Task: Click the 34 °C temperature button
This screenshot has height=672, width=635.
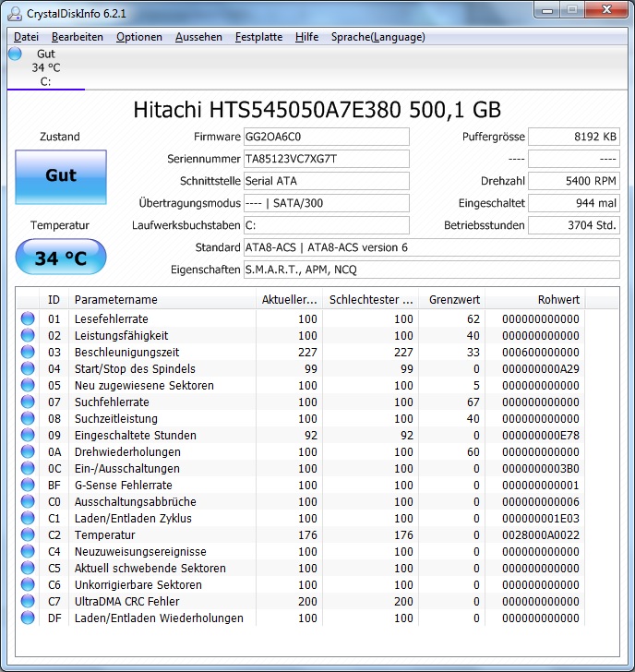Action: (x=61, y=258)
